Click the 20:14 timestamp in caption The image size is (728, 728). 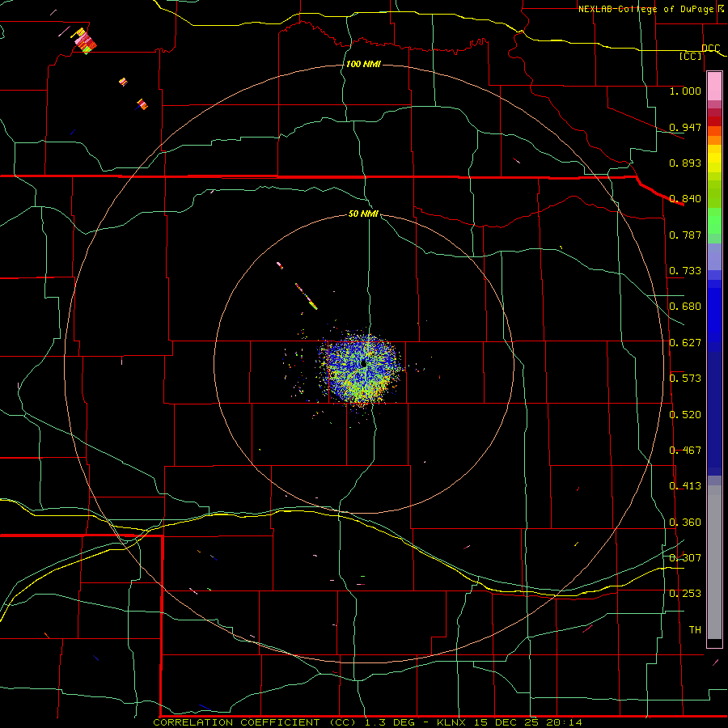click(564, 722)
